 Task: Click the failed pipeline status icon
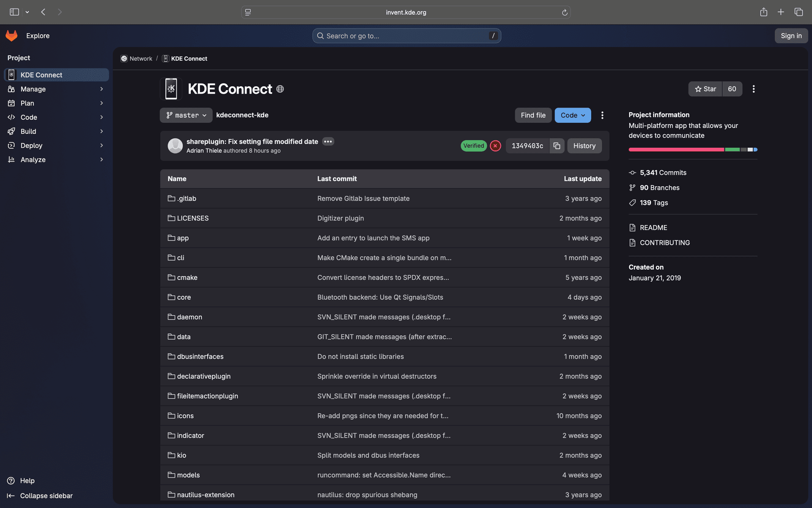coord(495,146)
